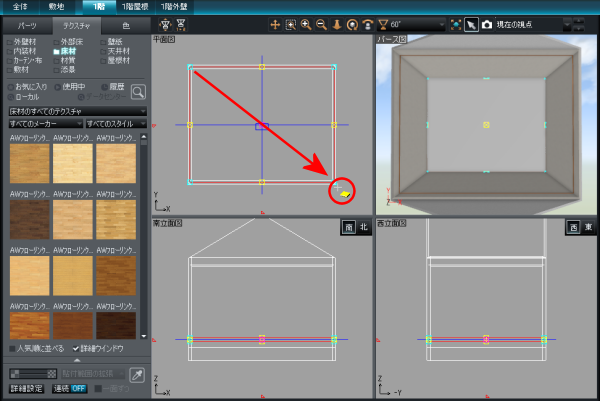Click the fit-to-region zoom icon

coord(290,24)
